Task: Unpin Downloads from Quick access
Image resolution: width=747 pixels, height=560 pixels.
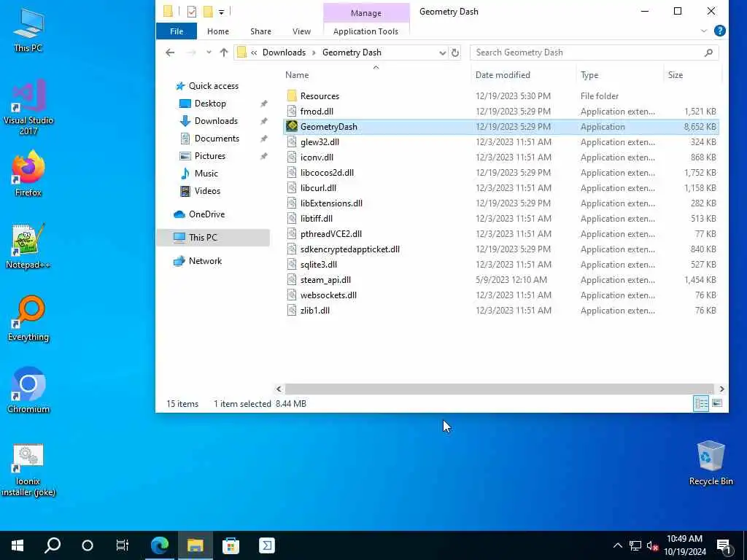Action: [263, 121]
